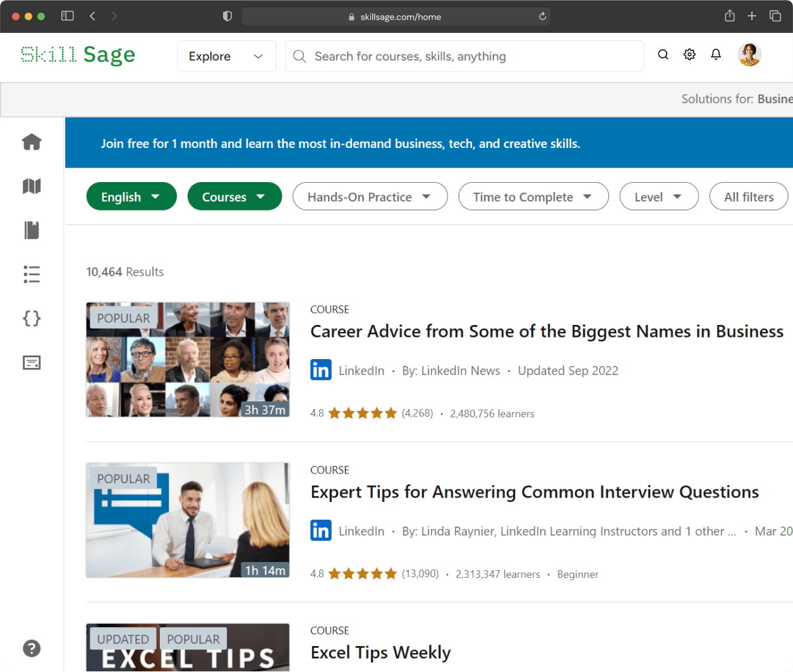The image size is (793, 672).
Task: Open the list icon in the sidebar
Action: pos(32,274)
